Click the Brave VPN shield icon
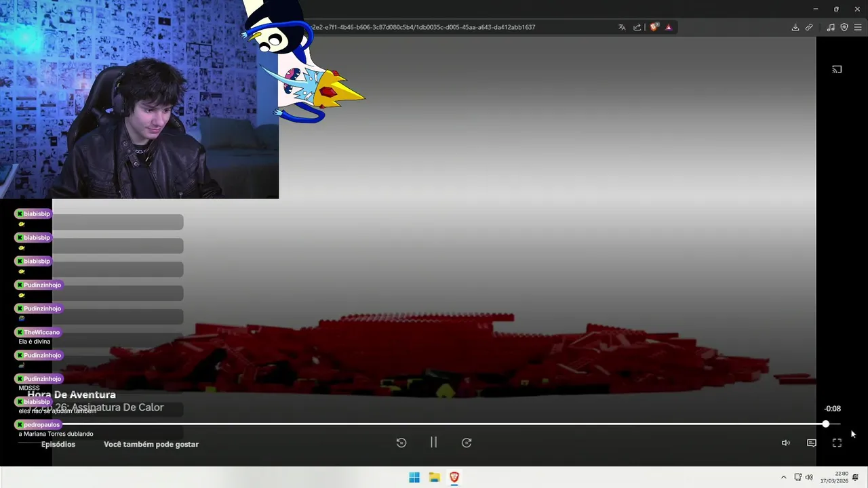Image resolution: width=868 pixels, height=488 pixels. click(844, 27)
